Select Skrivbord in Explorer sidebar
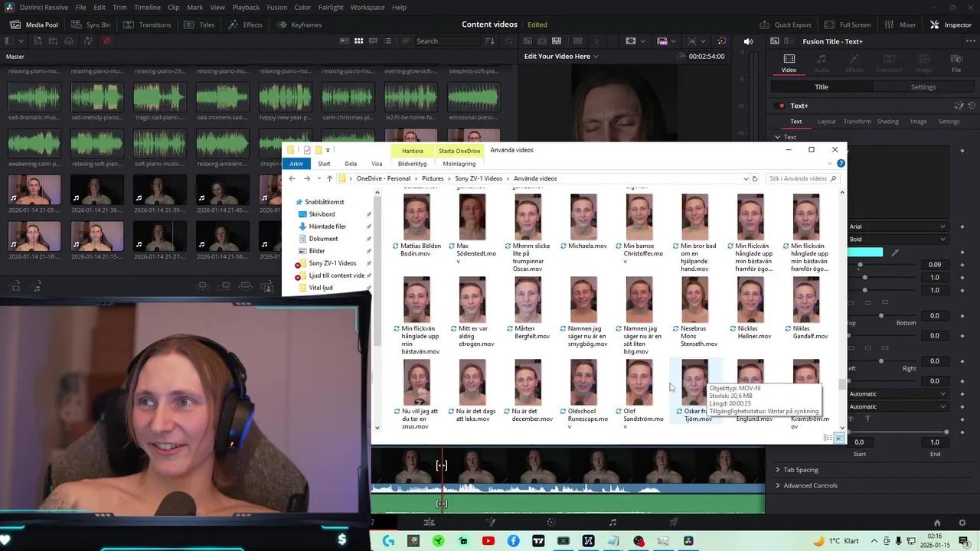Image resolution: width=980 pixels, height=551 pixels. 322,214
